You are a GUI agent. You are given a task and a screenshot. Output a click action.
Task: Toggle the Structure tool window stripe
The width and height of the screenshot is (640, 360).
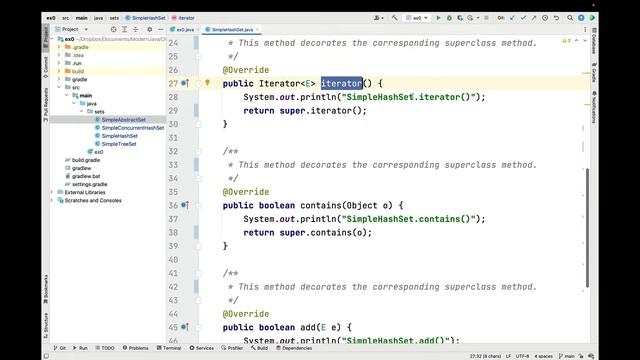(46, 325)
